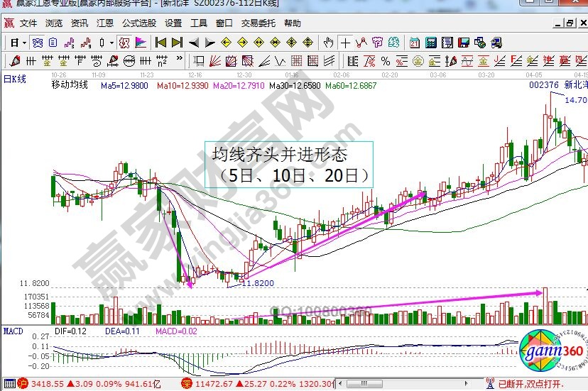This screenshot has height=391, width=588.
Task: Open the 公式选股 menu
Action: (x=139, y=23)
